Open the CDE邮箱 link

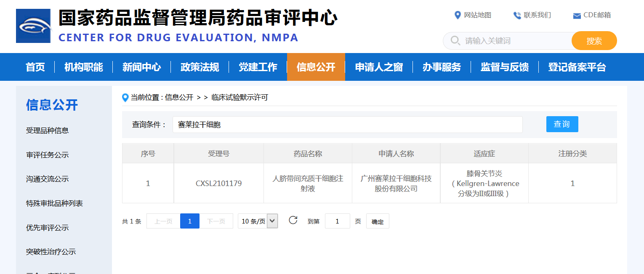tap(597, 15)
